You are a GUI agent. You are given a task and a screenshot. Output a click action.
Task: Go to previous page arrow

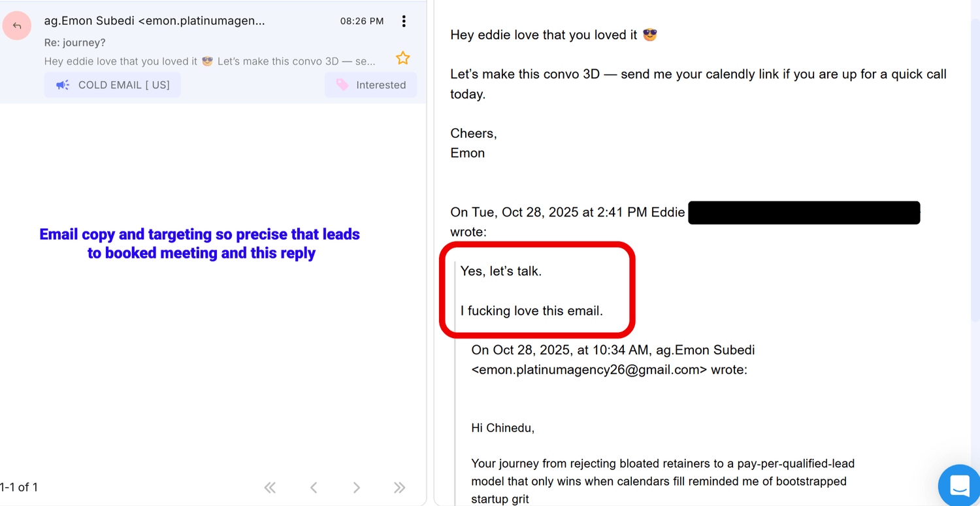click(314, 487)
